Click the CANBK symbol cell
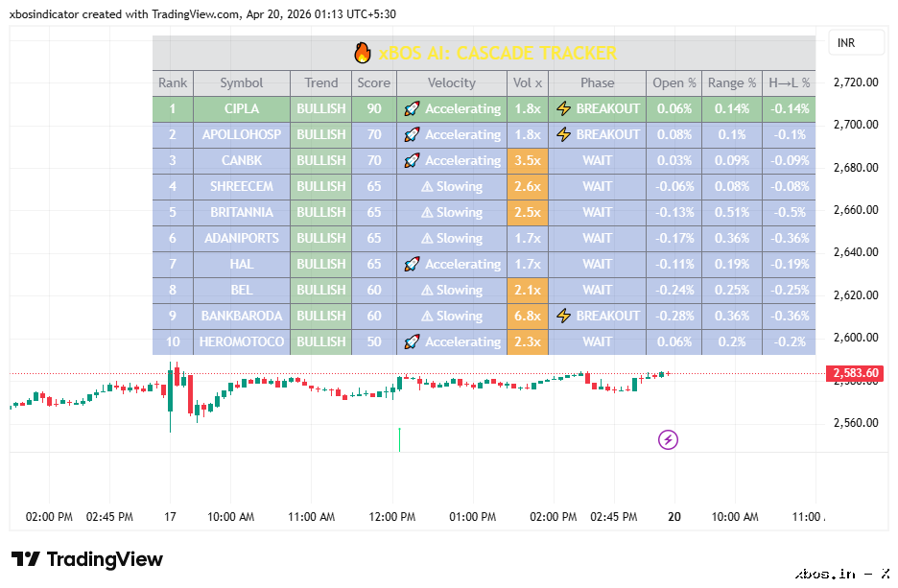The height and width of the screenshot is (588, 898). (x=242, y=161)
